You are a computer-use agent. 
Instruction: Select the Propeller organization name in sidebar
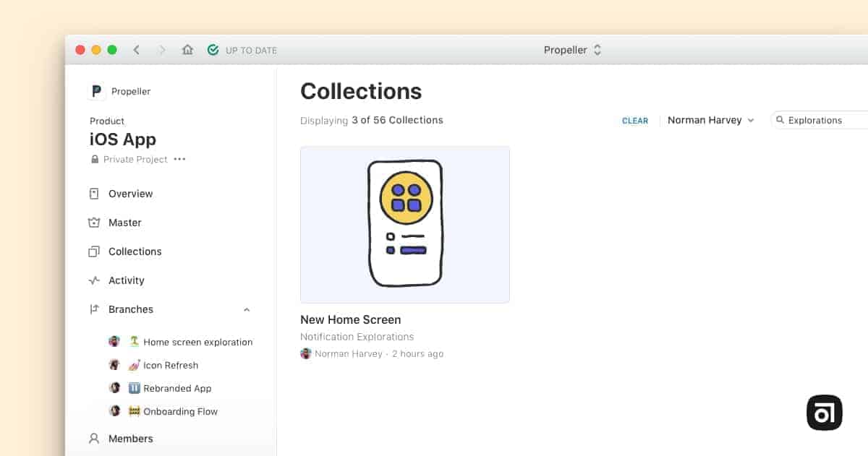131,92
